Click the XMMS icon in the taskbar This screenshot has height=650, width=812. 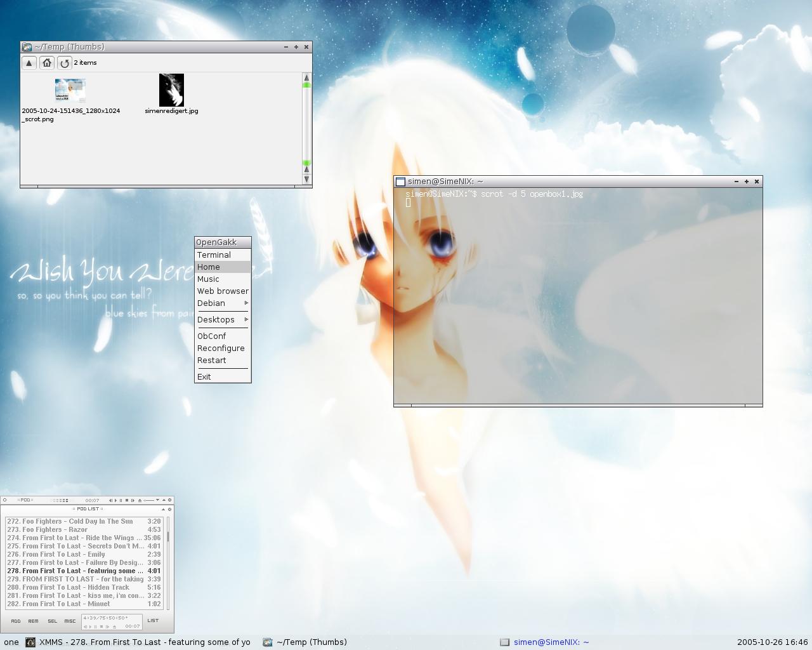coord(30,642)
